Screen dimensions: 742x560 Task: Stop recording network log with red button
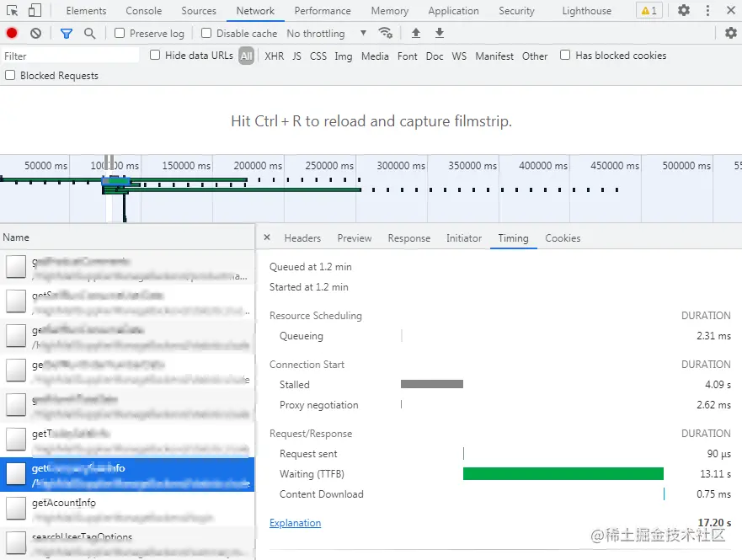12,33
